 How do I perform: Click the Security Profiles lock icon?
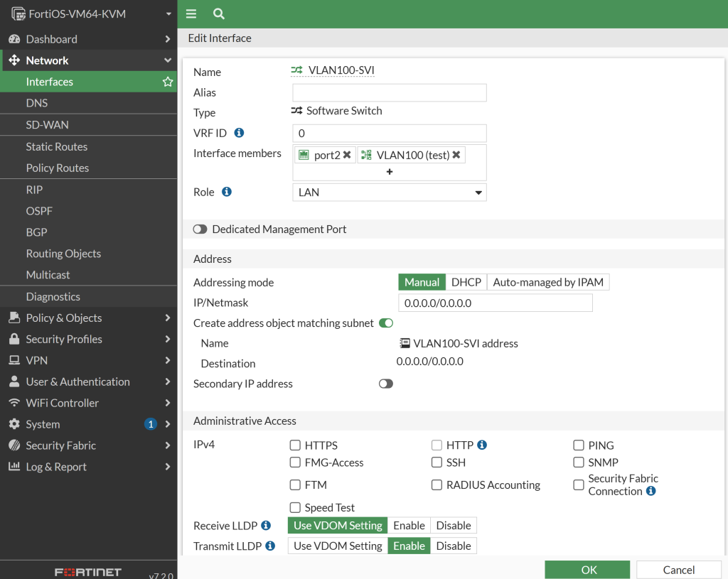(14, 339)
